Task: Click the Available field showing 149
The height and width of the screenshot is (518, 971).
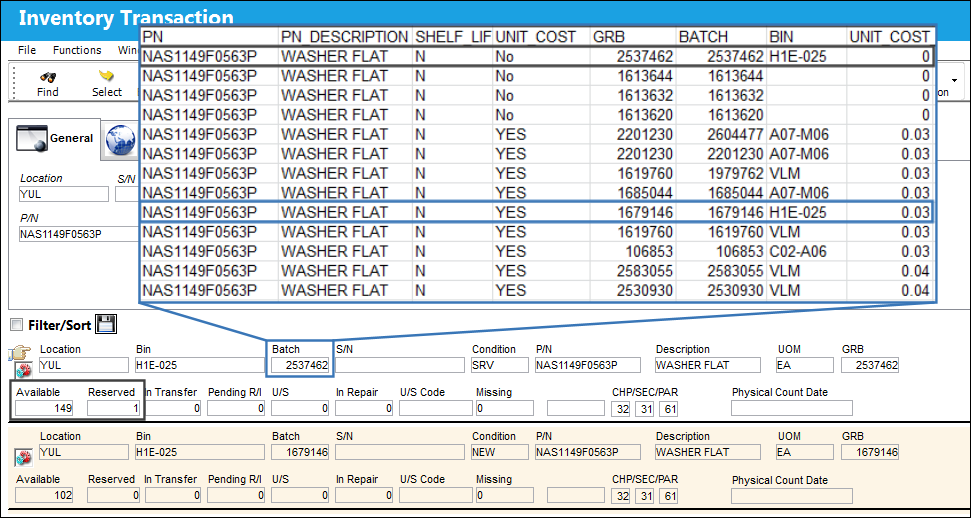Action: pos(45,408)
